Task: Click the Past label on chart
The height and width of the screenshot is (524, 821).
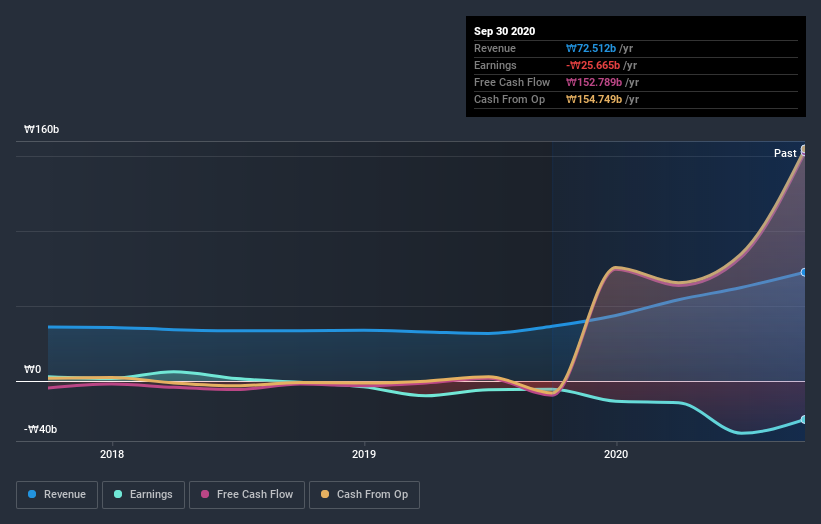Action: click(785, 153)
